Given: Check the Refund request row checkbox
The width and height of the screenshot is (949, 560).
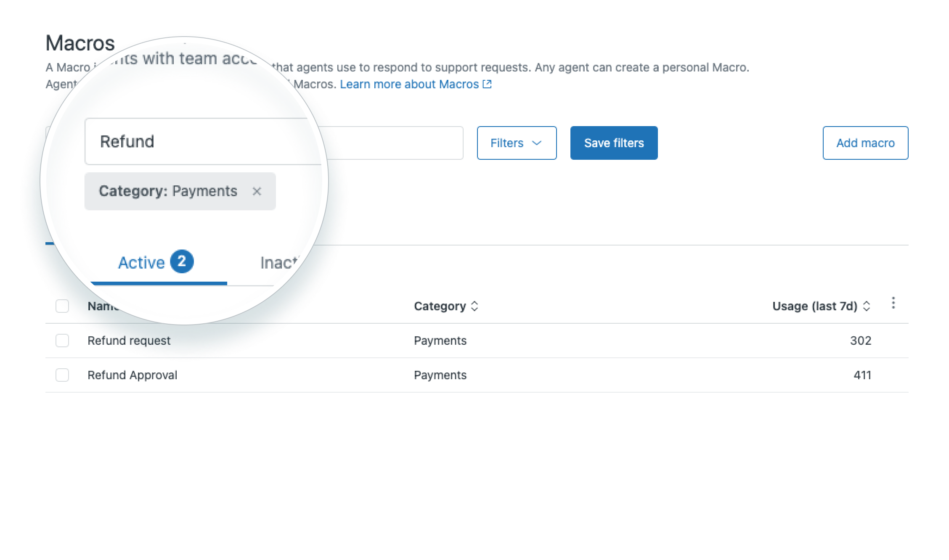Looking at the screenshot, I should [x=62, y=341].
